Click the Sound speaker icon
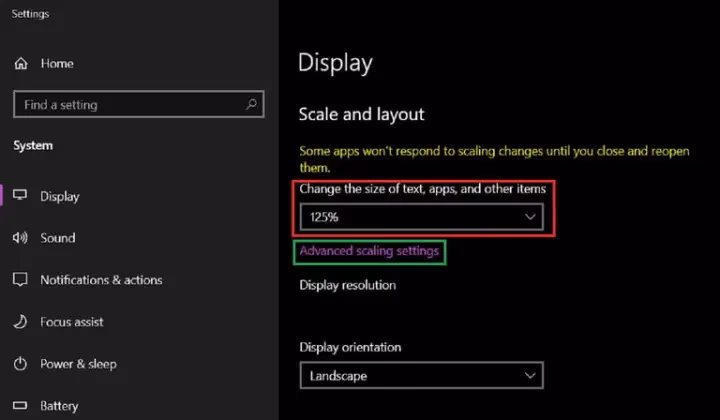The image size is (720, 420). pos(20,237)
